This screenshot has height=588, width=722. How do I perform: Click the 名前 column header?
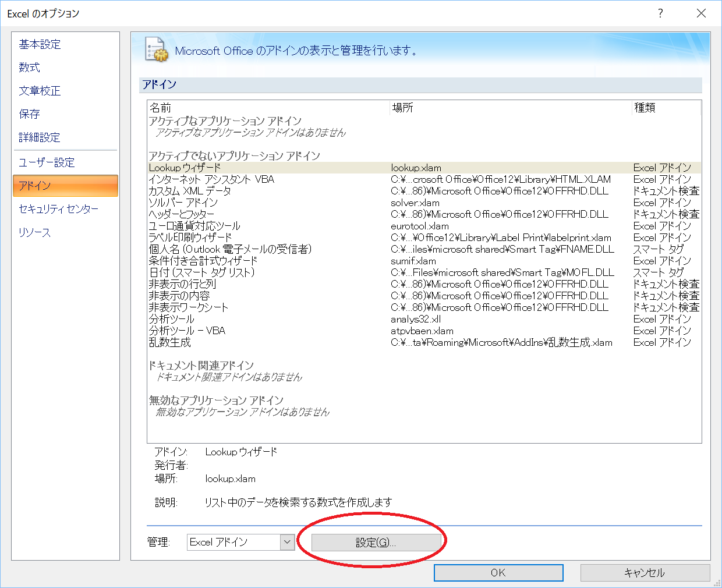[x=268, y=108]
